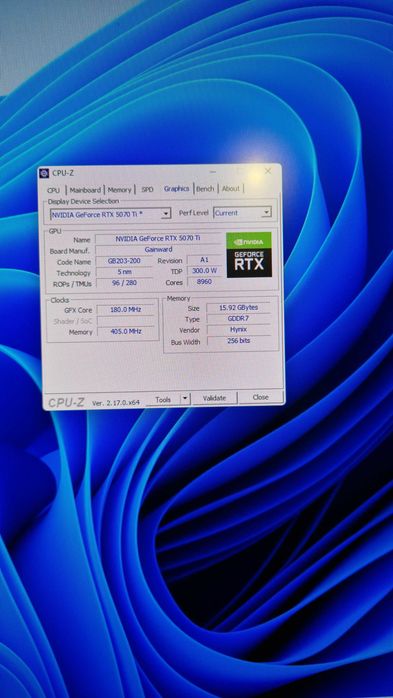
Task: Click the Cores value 8960
Action: [204, 282]
